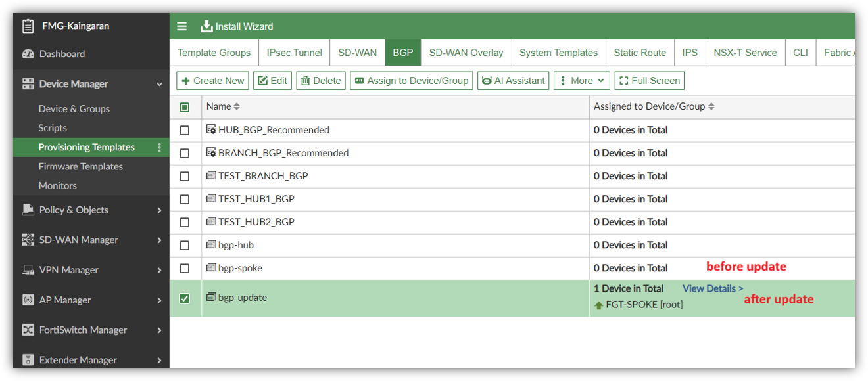Open the More dropdown menu

[x=582, y=81]
